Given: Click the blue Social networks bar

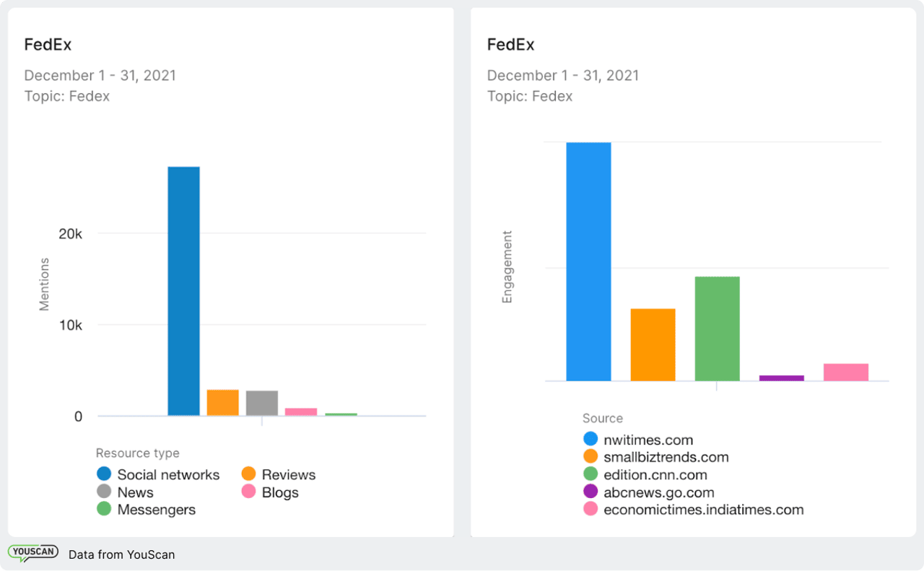Looking at the screenshot, I should click(x=184, y=291).
